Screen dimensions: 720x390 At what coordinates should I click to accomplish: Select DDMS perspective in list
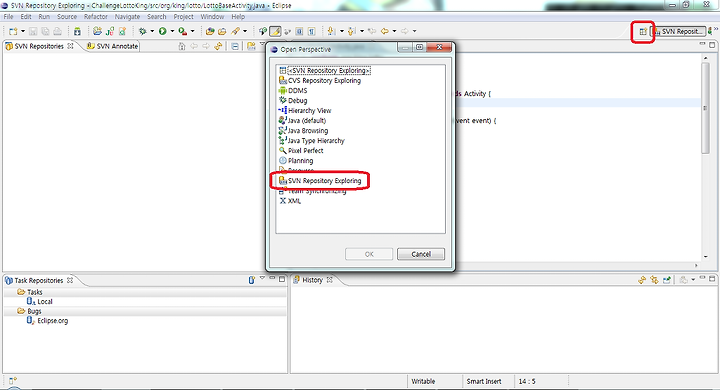[293, 90]
